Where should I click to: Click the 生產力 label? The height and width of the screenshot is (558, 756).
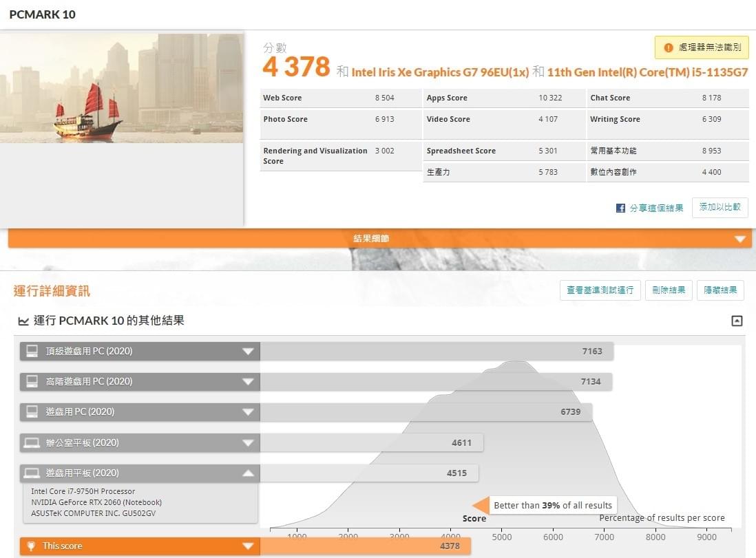pyautogui.click(x=439, y=172)
